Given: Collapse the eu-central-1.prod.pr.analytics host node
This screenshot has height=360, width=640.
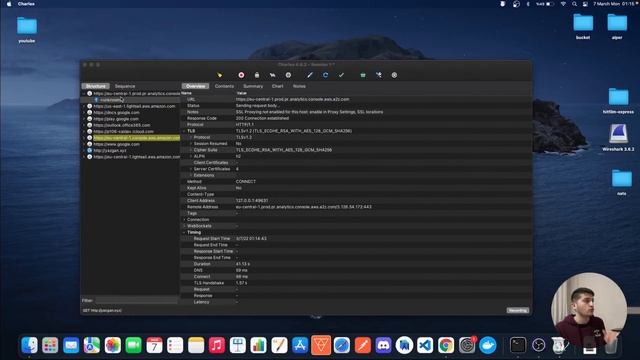Looking at the screenshot, I should tap(84, 93).
